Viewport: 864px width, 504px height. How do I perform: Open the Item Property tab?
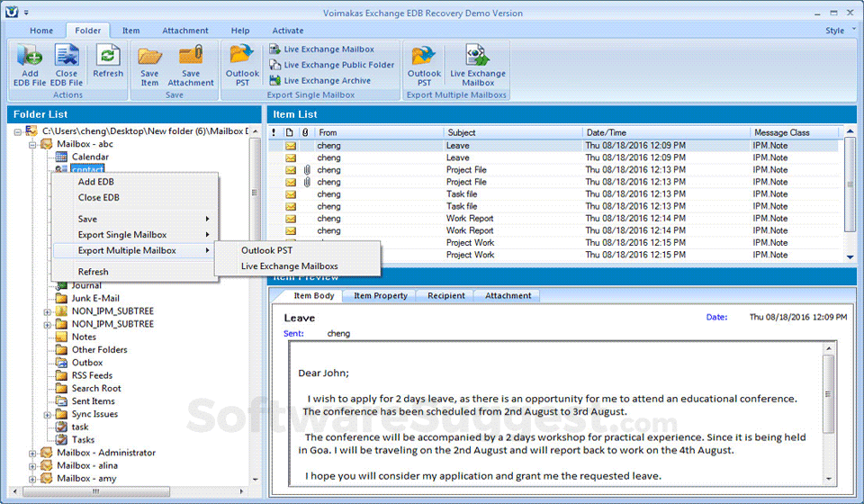pos(380,296)
